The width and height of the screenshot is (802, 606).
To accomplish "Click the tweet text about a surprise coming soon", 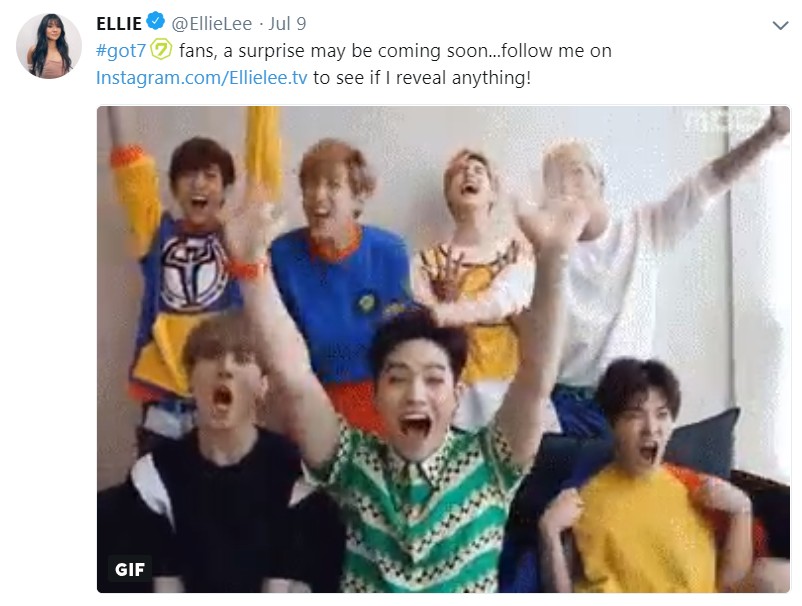I will [395, 51].
